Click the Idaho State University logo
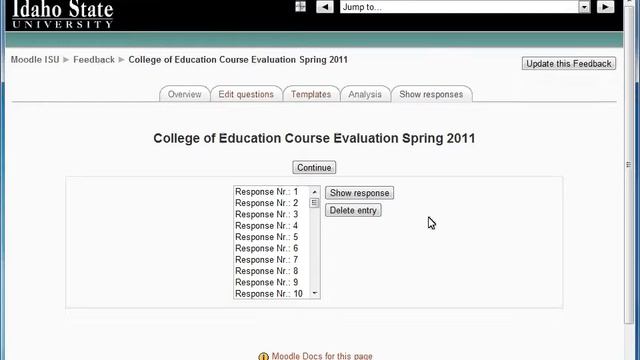640x360 pixels. [62, 14]
